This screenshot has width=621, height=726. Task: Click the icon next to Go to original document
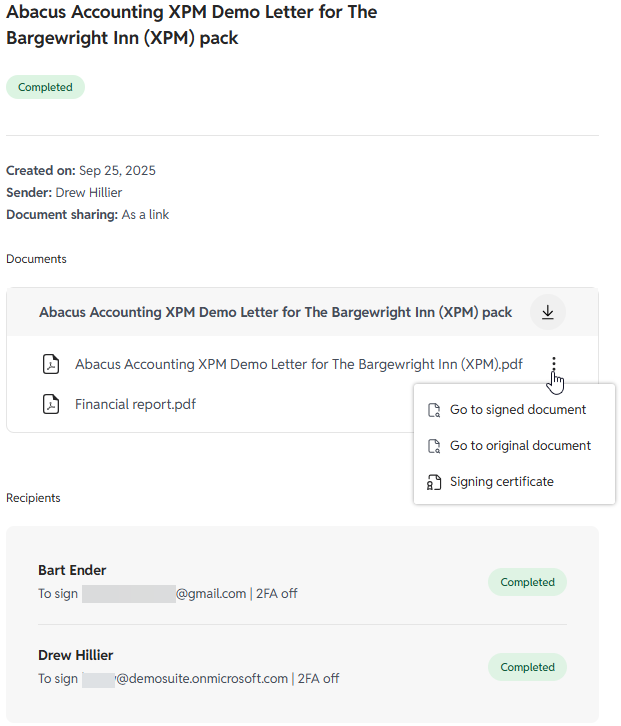(x=434, y=446)
